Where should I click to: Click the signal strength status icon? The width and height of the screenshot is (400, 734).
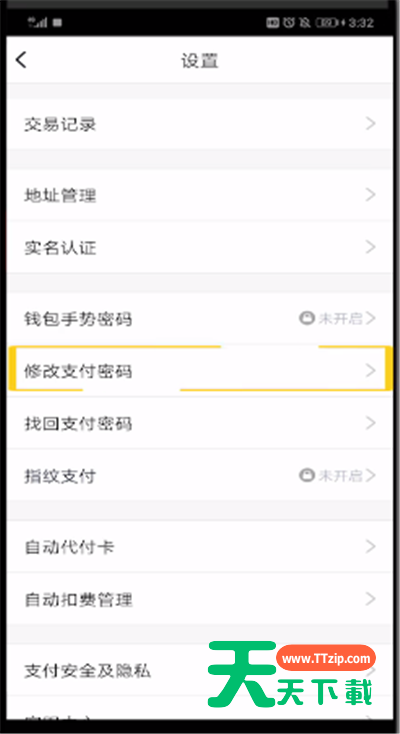(37, 22)
